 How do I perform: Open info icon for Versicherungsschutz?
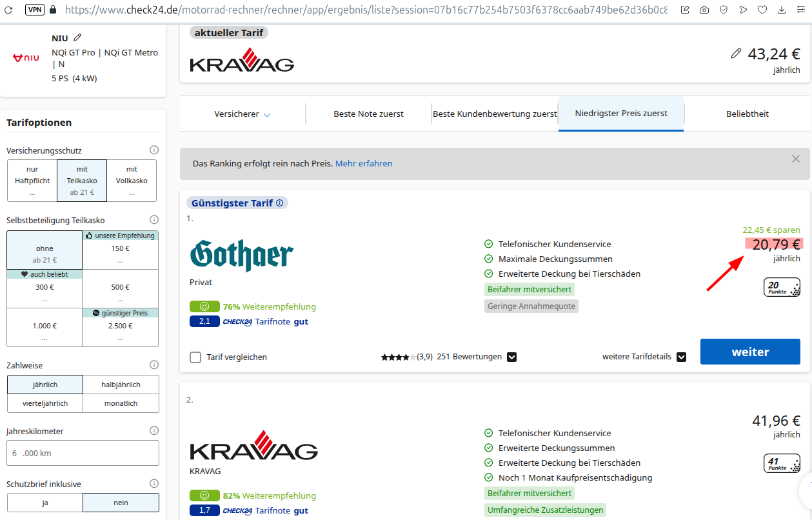(x=154, y=150)
